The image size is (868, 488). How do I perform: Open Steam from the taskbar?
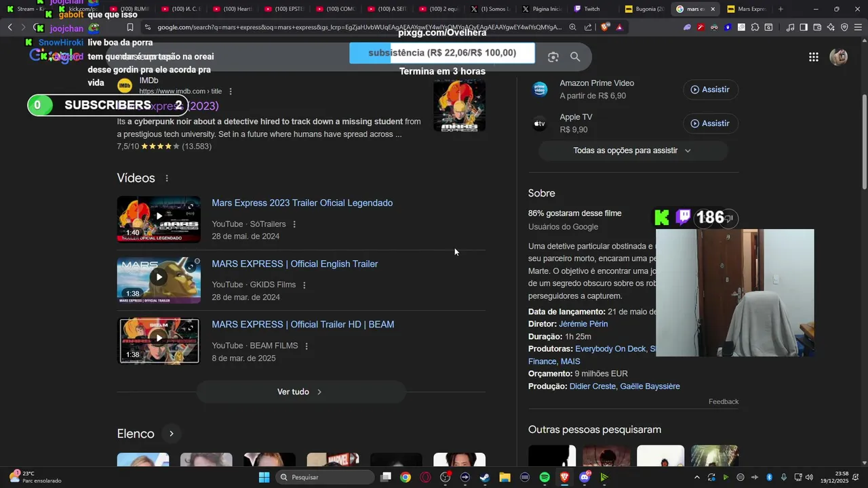[485, 477]
